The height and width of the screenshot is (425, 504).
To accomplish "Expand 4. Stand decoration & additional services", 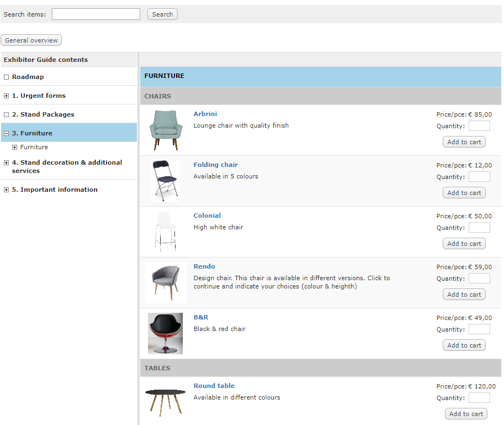I will 6,163.
